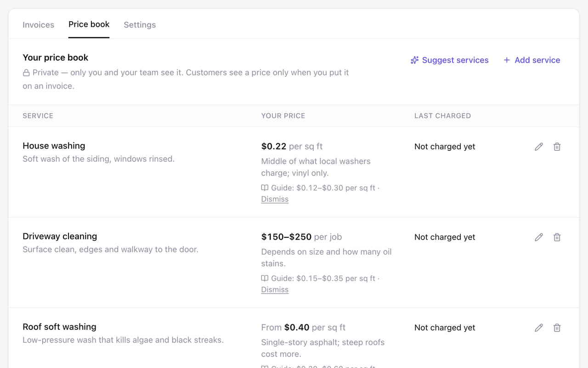This screenshot has height=368, width=588.
Task: Click the lock icon next to Private
Action: 26,73
